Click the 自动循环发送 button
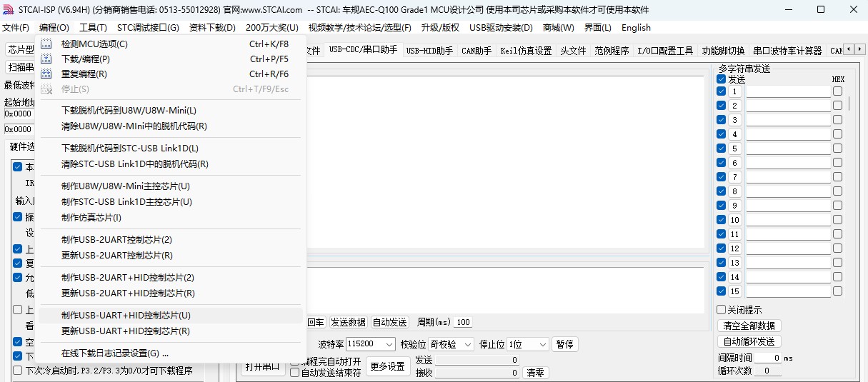 click(749, 341)
